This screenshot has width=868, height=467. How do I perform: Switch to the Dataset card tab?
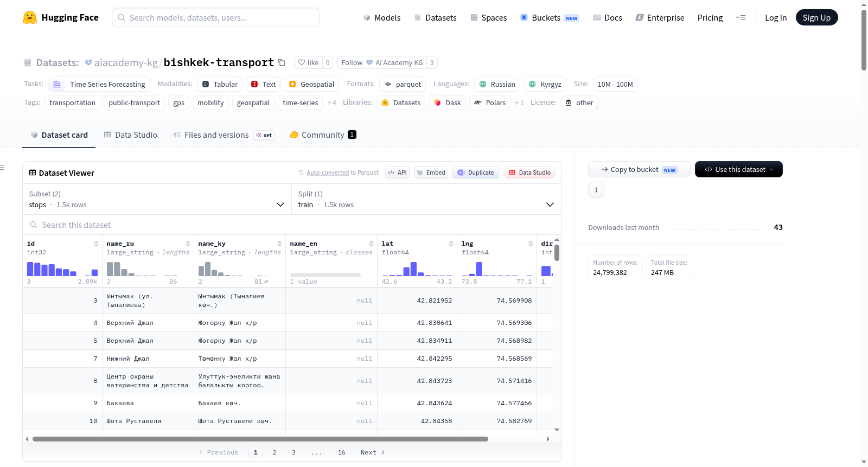pos(59,135)
